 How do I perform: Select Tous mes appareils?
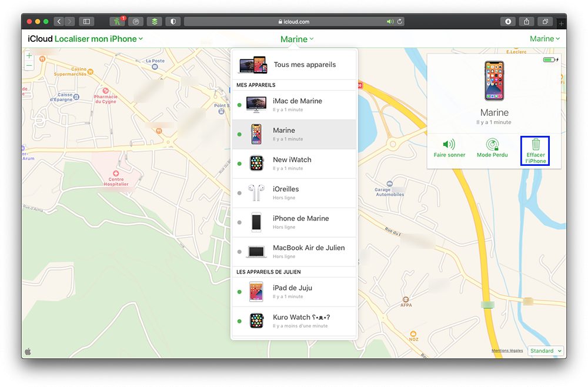click(294, 65)
